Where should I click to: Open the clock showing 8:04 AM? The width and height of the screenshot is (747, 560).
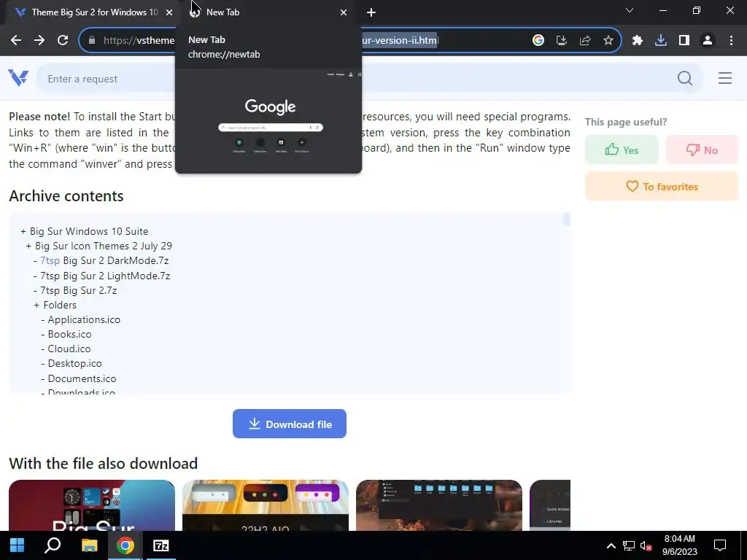click(x=679, y=545)
